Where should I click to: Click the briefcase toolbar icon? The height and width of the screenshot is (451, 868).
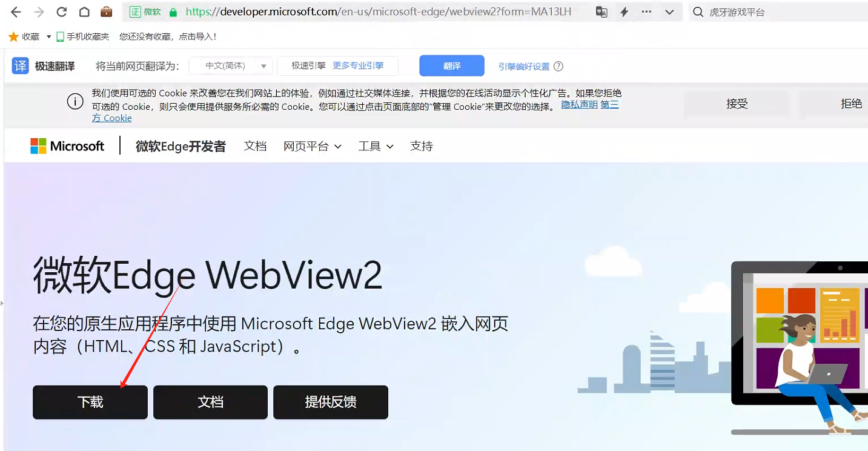(107, 12)
